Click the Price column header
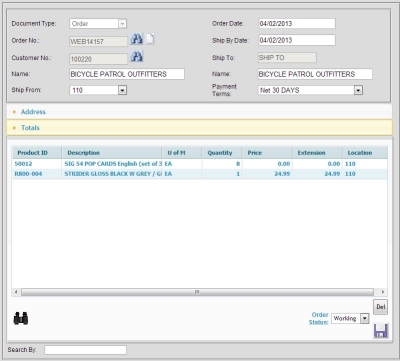 pyautogui.click(x=267, y=153)
